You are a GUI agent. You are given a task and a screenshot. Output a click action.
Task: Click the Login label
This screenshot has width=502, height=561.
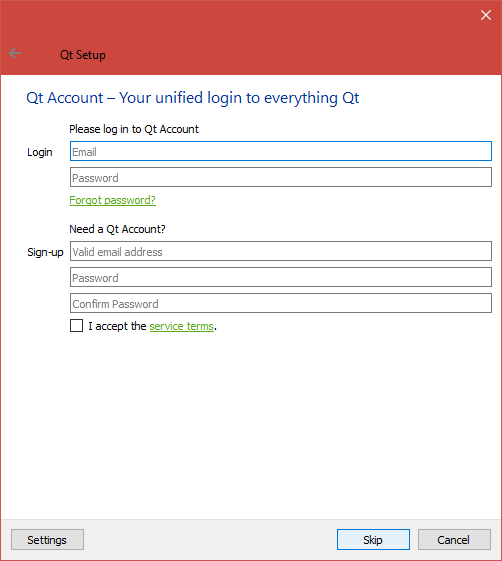click(40, 152)
